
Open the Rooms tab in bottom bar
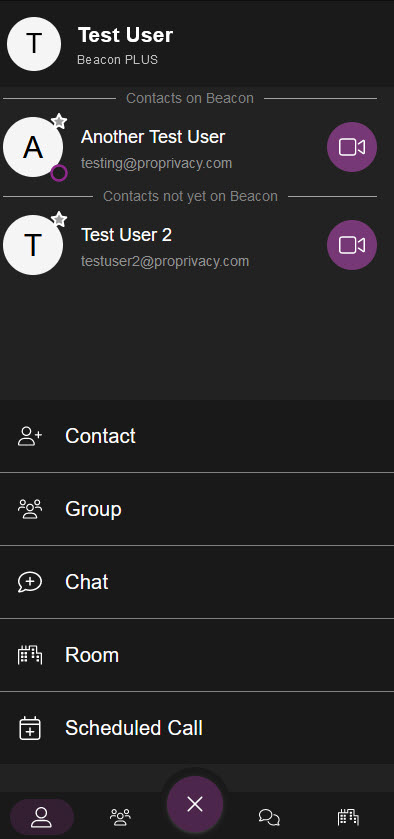pos(348,817)
